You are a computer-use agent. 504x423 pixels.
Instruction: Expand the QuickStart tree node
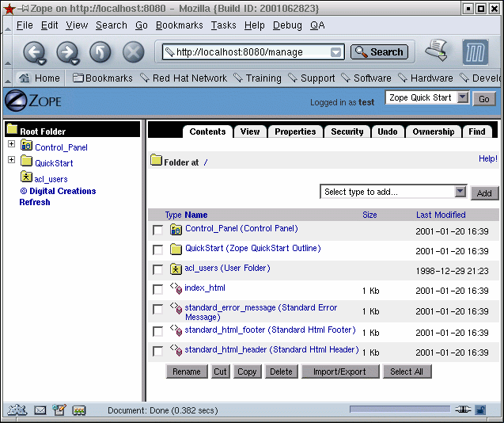point(11,161)
